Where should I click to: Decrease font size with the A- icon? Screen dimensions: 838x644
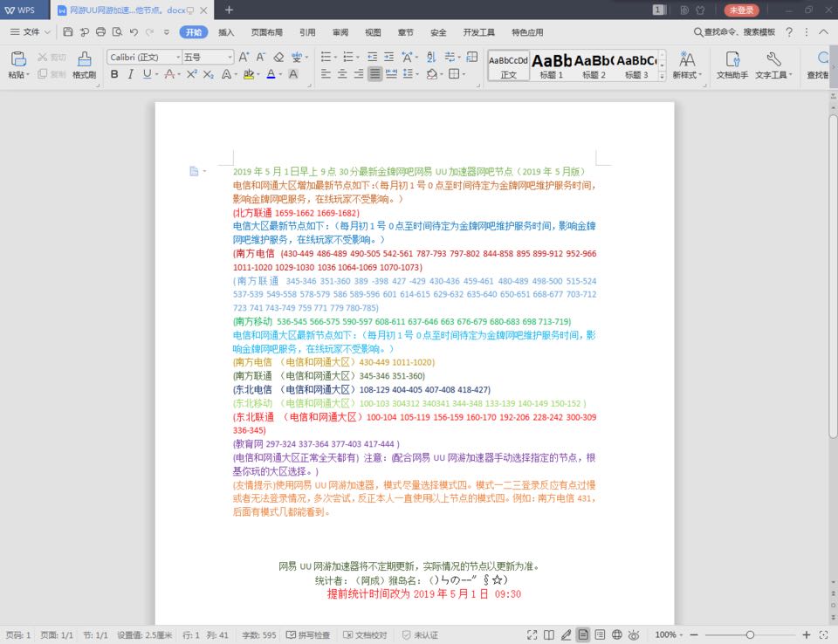click(x=261, y=57)
